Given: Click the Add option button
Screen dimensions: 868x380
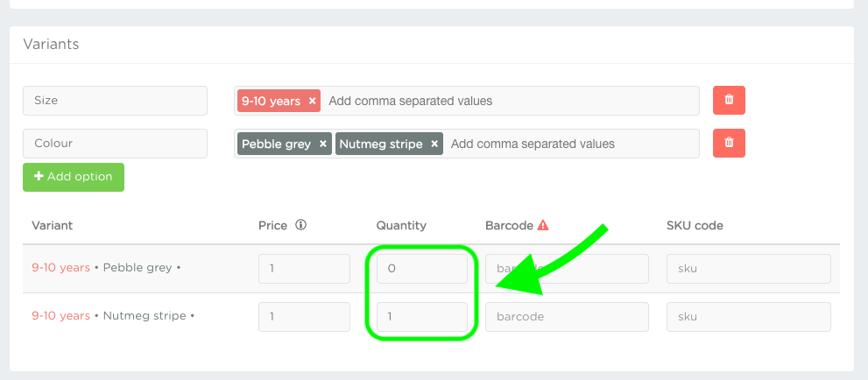Looking at the screenshot, I should tap(74, 177).
